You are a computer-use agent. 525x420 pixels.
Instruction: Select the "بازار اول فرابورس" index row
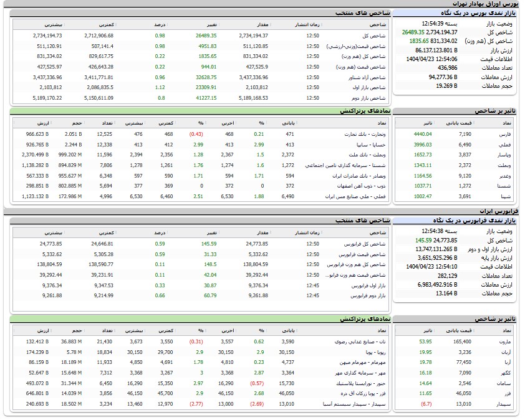(x=201, y=285)
